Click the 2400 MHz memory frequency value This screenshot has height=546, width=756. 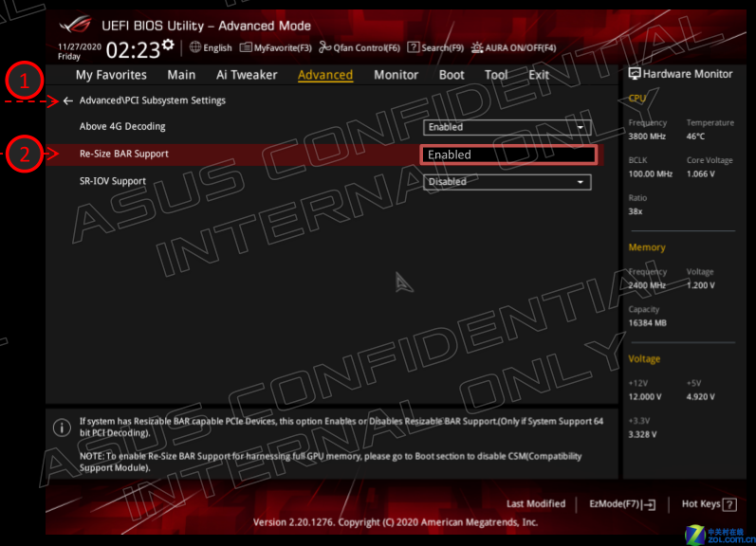pyautogui.click(x=647, y=285)
